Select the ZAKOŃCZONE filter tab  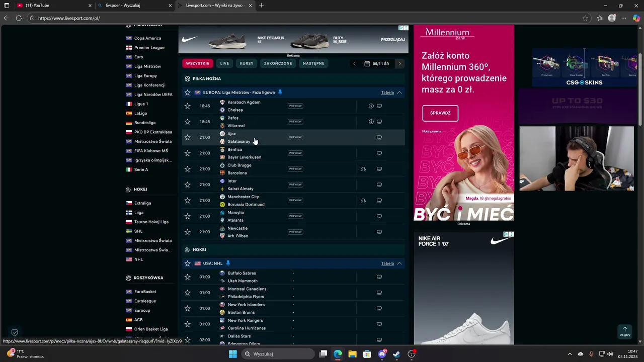point(278,63)
